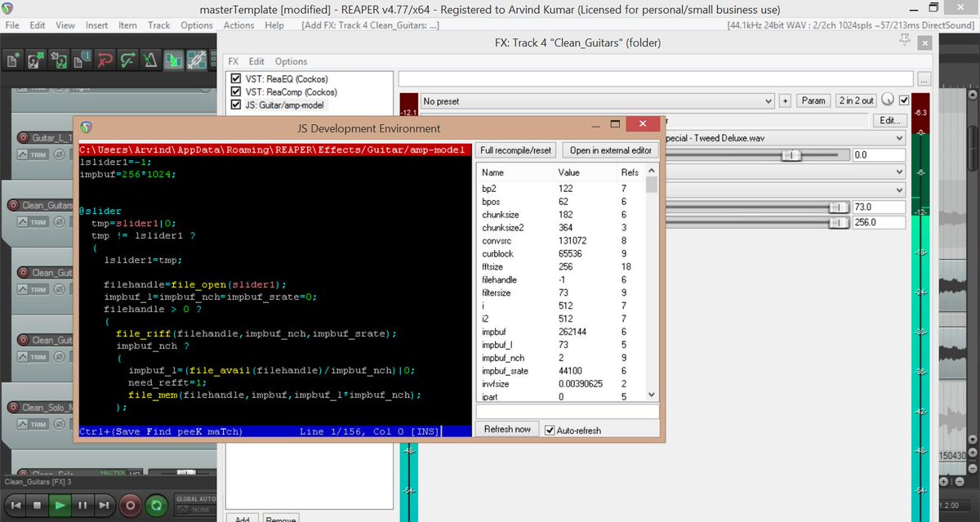Image resolution: width=980 pixels, height=522 pixels.
Task: Stop playback in the transport bar
Action: (37, 506)
